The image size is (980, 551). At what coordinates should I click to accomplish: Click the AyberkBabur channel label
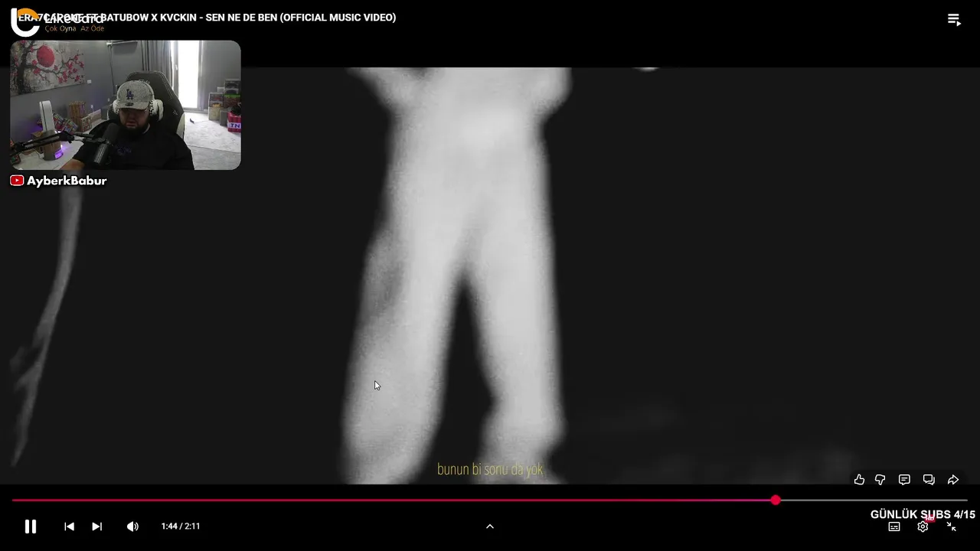pyautogui.click(x=67, y=181)
